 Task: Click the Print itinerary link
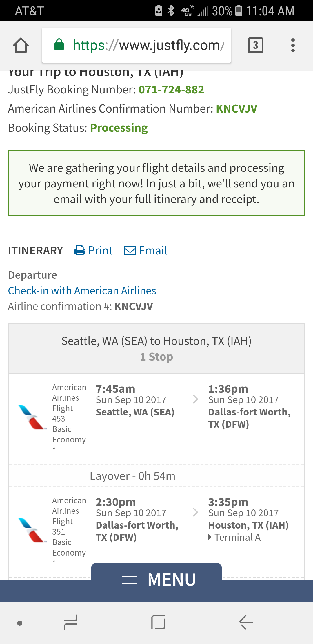click(100, 250)
